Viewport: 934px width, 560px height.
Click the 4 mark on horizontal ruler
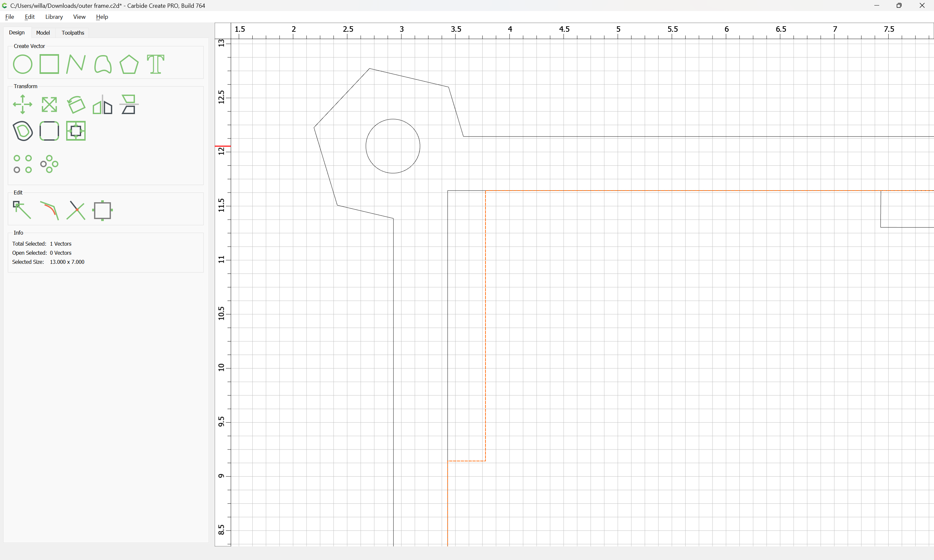(x=510, y=29)
